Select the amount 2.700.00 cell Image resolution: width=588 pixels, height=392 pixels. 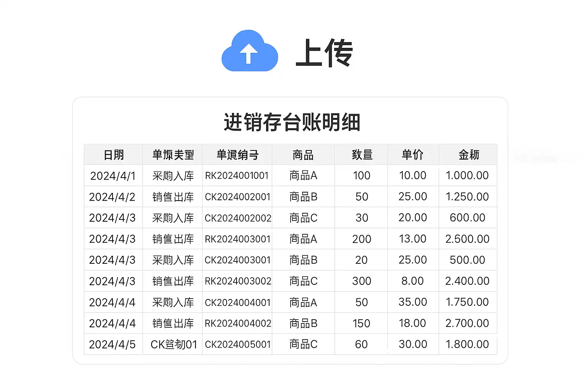point(467,323)
